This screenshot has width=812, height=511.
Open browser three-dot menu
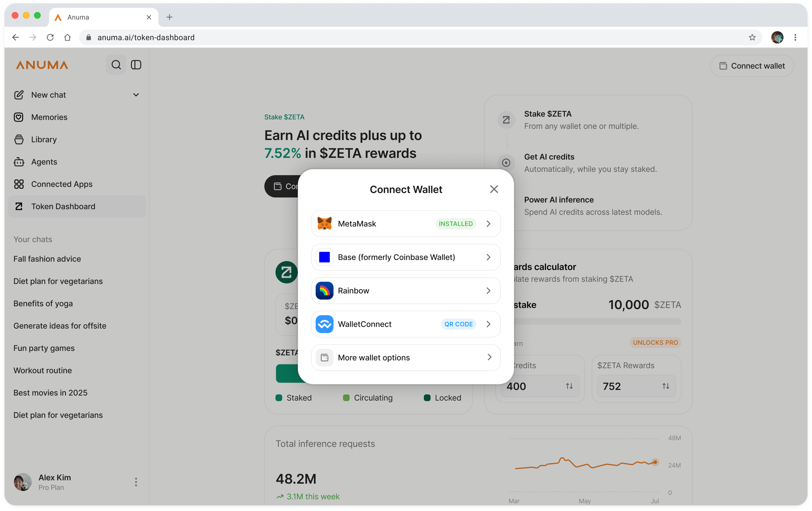[795, 37]
